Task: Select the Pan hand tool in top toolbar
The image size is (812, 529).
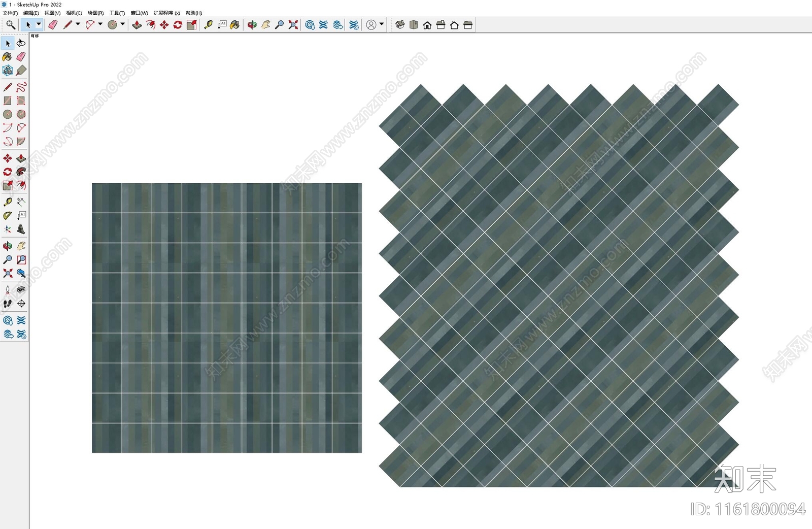Action: 266,24
